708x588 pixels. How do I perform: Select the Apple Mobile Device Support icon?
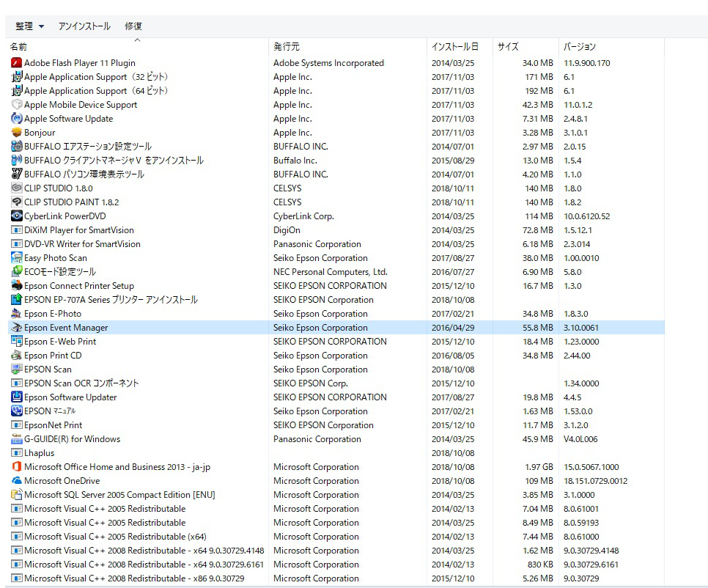coord(18,105)
